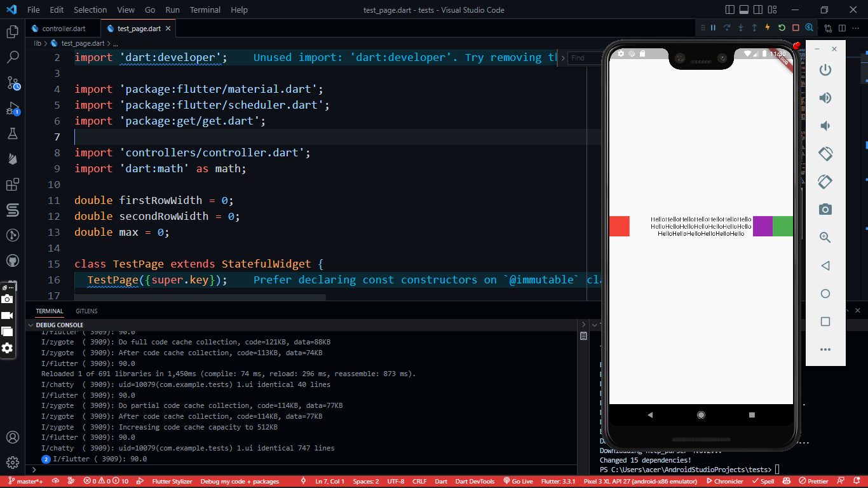Viewport: 868px width, 488px height.
Task: Change the Spaces: 2 indentation setting
Action: (366, 482)
